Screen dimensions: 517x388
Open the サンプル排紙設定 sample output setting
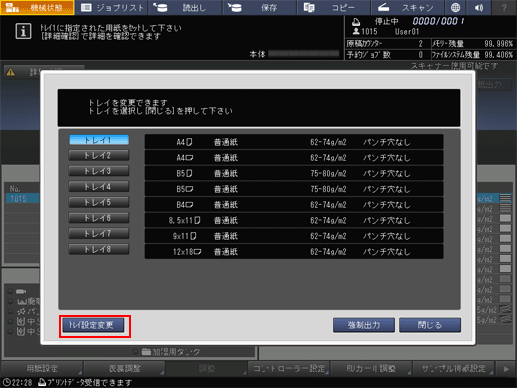pos(453,368)
